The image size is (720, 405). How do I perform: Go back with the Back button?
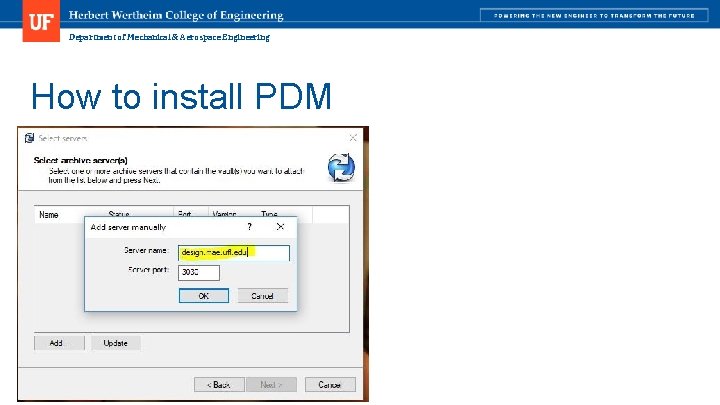click(219, 385)
